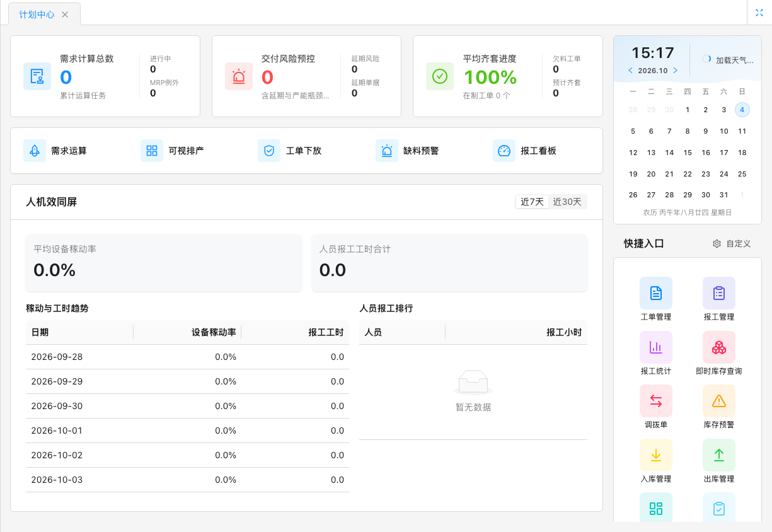Click the 自定义 gear icon
The height and width of the screenshot is (532, 772).
tap(717, 243)
